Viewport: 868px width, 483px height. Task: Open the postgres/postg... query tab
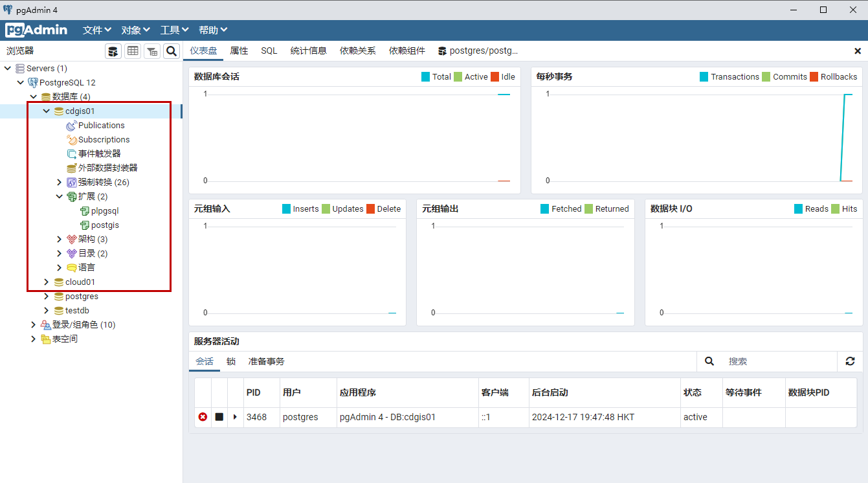click(x=478, y=51)
